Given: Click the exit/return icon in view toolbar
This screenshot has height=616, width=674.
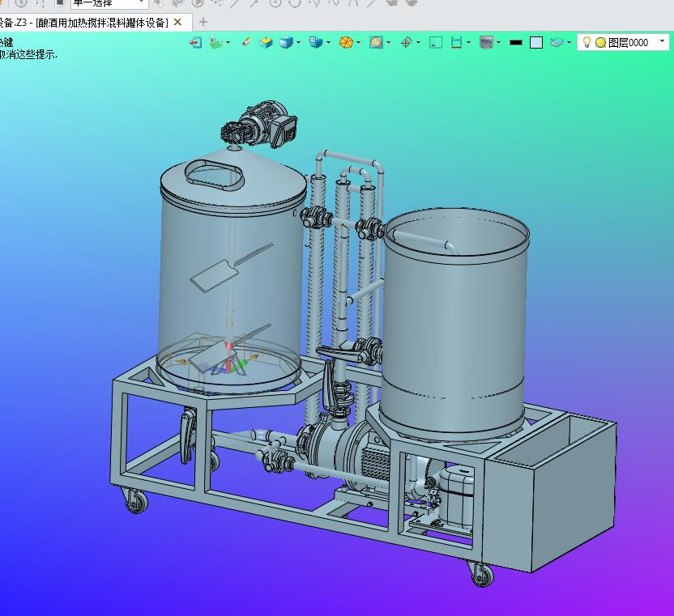Looking at the screenshot, I should coord(195,42).
